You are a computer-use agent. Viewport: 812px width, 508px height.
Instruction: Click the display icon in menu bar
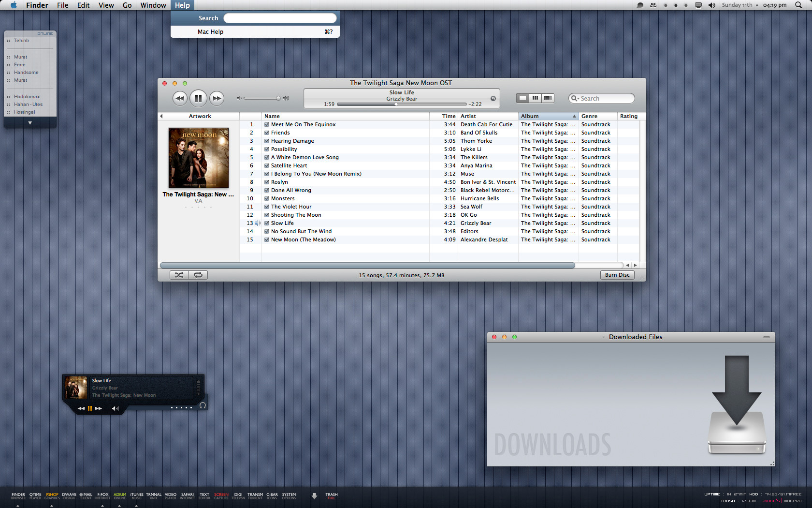pyautogui.click(x=698, y=5)
